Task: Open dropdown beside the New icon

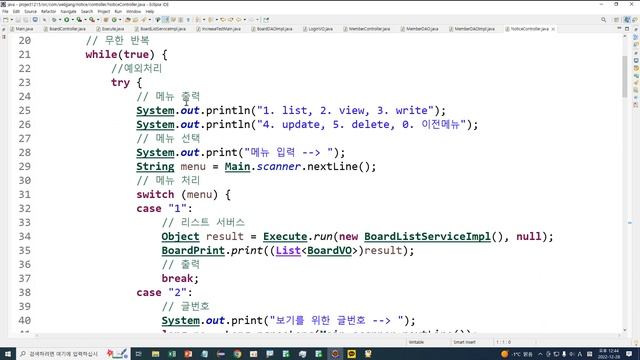Action: point(12,20)
